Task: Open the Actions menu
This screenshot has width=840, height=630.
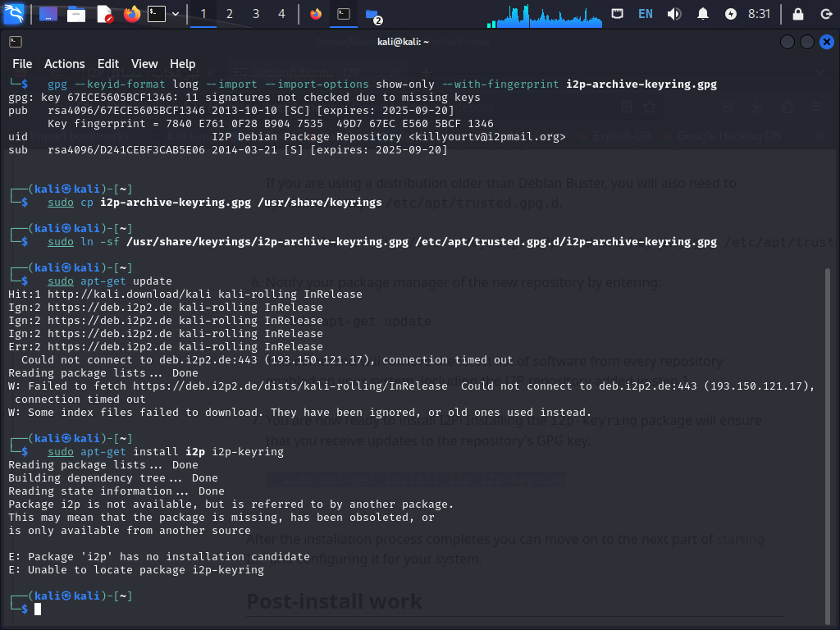Action: pos(64,64)
